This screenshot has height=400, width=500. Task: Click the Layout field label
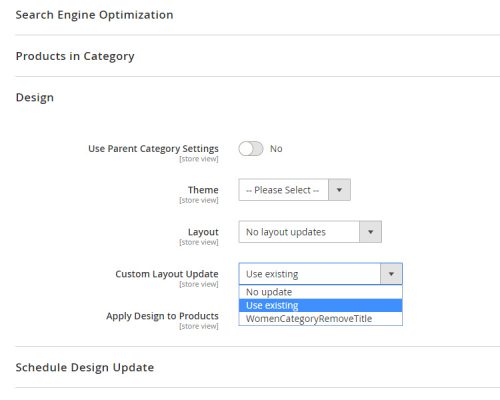coord(203,232)
